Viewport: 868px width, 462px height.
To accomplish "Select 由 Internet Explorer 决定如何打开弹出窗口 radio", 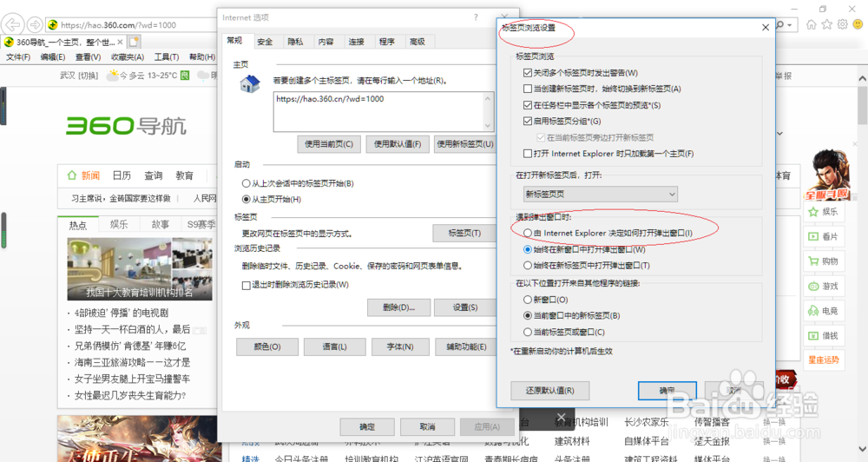I will 528,234.
